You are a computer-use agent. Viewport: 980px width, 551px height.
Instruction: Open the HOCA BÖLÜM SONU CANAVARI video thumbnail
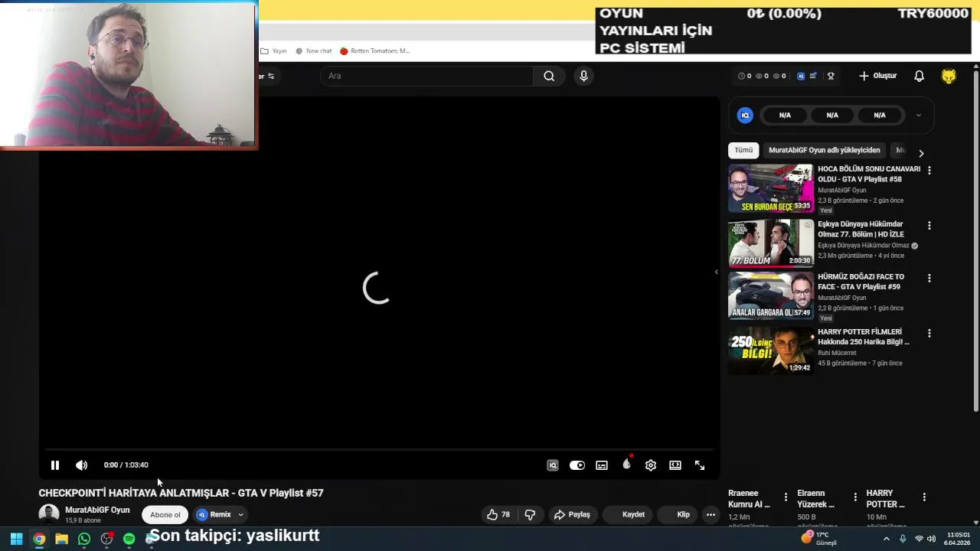tap(770, 188)
